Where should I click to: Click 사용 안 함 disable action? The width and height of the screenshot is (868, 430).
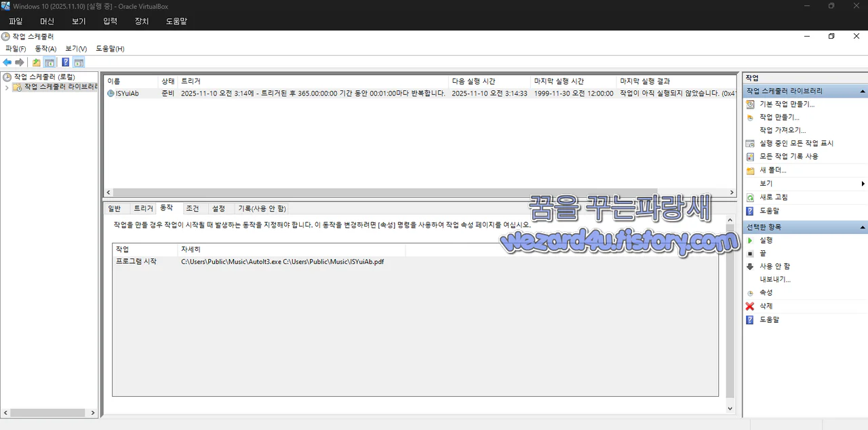(774, 266)
